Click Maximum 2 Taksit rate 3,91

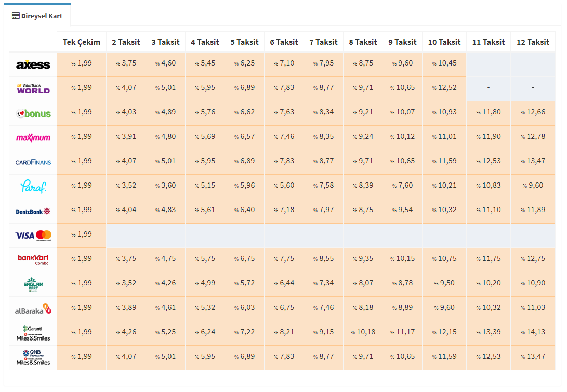click(x=126, y=137)
